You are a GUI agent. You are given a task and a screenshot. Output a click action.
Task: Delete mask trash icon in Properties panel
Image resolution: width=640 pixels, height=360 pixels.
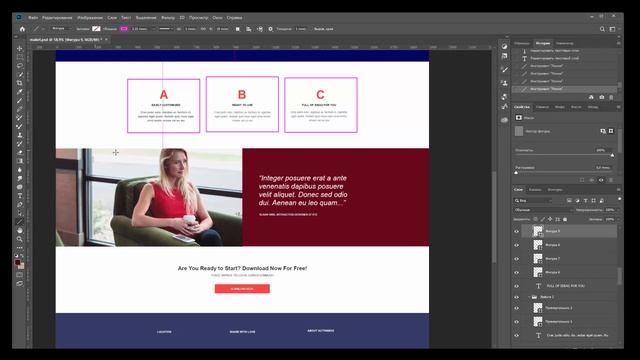(611, 180)
